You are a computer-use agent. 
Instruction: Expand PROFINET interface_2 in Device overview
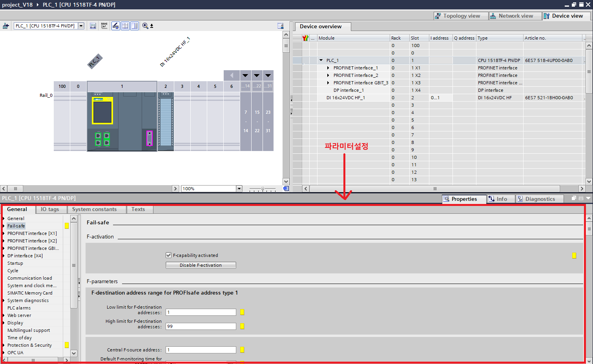tap(328, 75)
